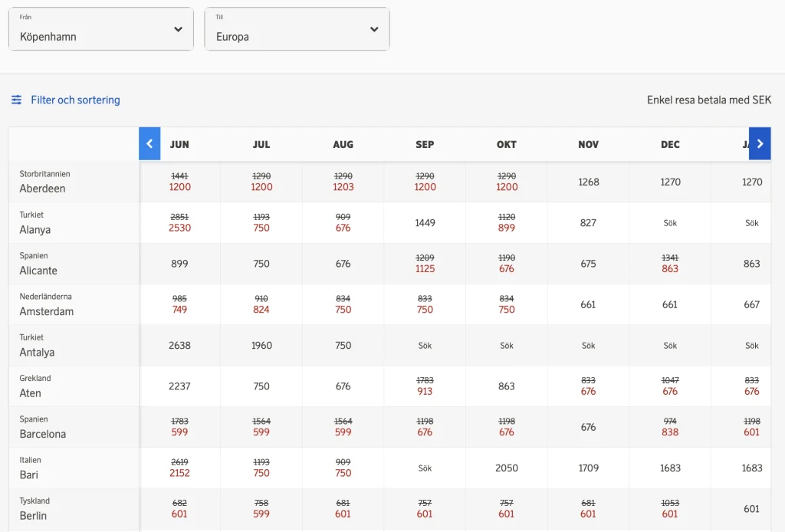Click Sök for Antalya in September
Viewport: 785px width, 532px height.
[x=425, y=346]
